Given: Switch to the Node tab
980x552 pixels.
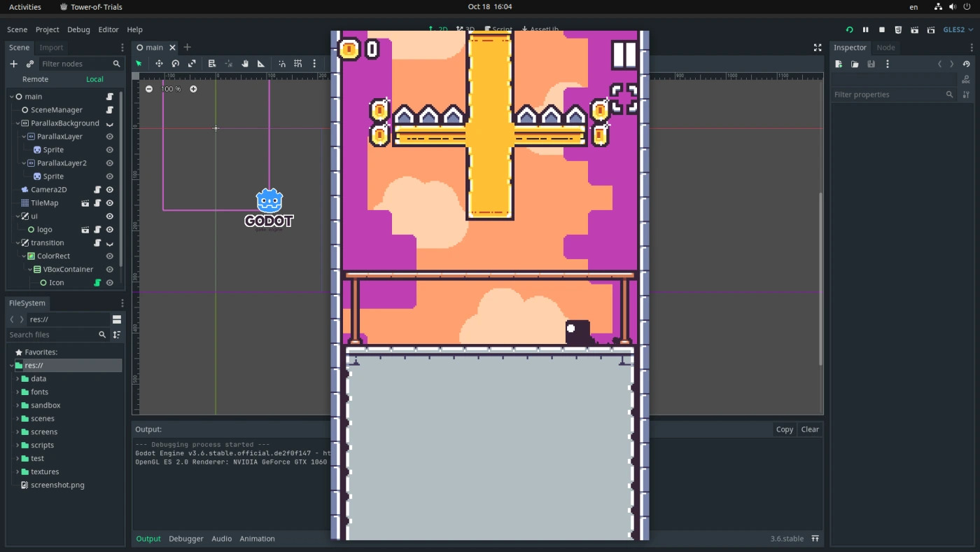Looking at the screenshot, I should (885, 48).
